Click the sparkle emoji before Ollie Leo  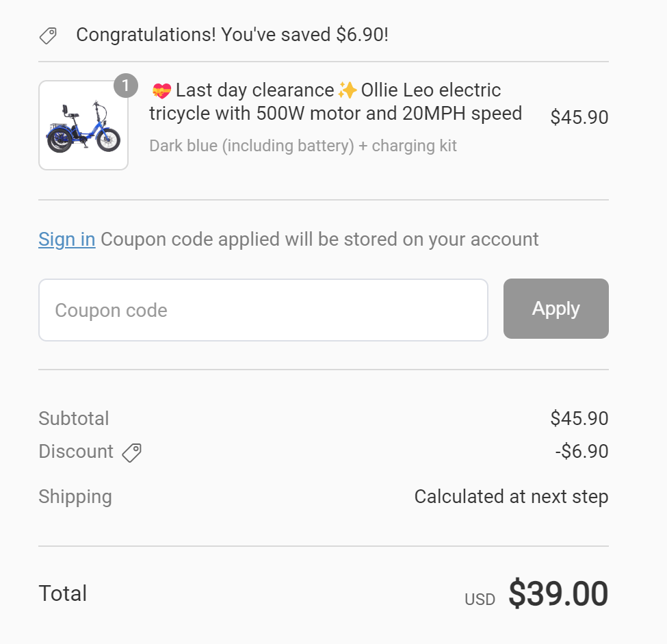click(348, 90)
